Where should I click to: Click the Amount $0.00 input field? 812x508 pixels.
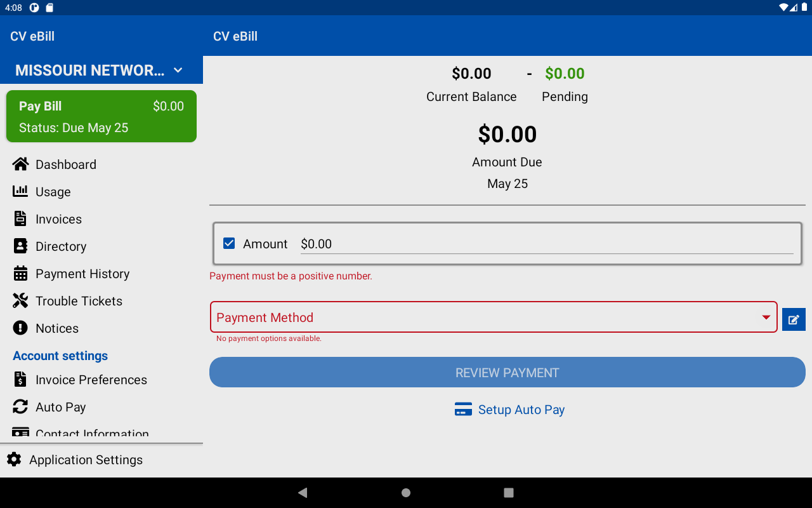click(547, 244)
